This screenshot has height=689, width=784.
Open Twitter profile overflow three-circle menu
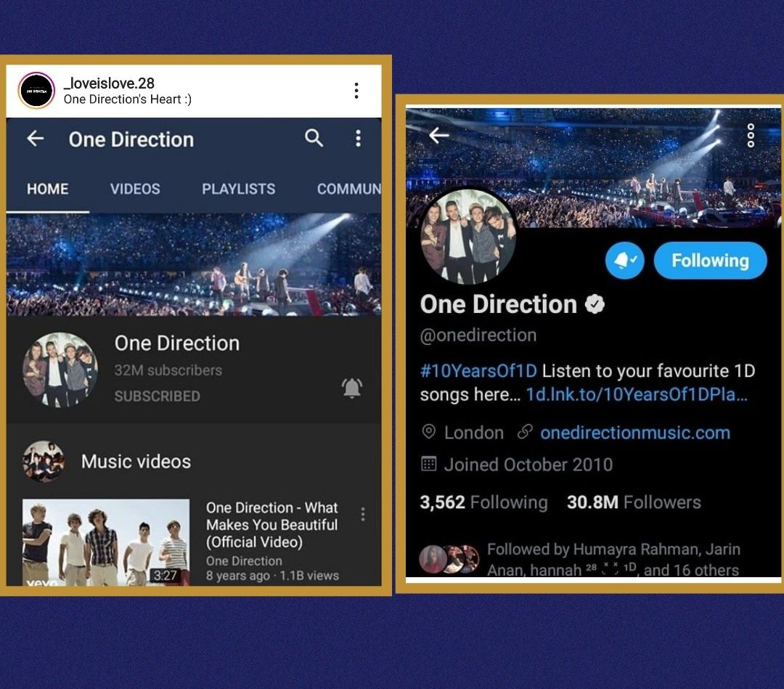click(750, 136)
